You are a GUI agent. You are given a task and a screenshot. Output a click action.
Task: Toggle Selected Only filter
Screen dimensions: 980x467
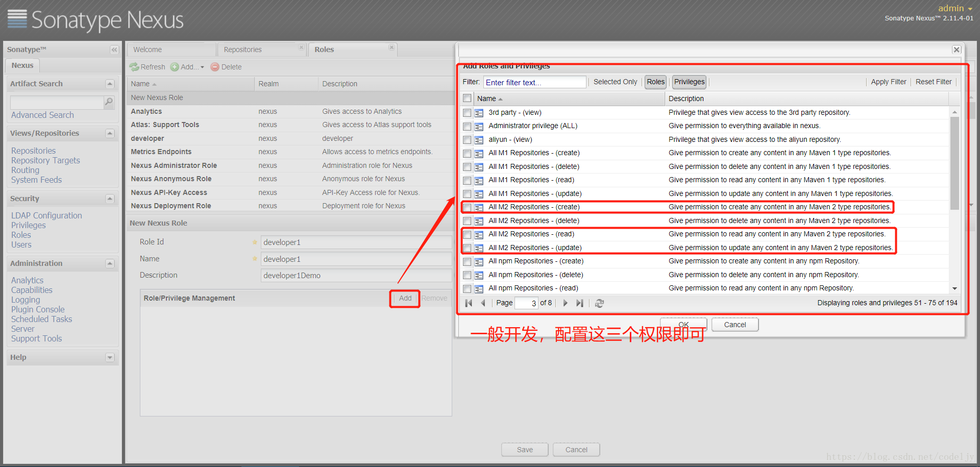(x=615, y=82)
